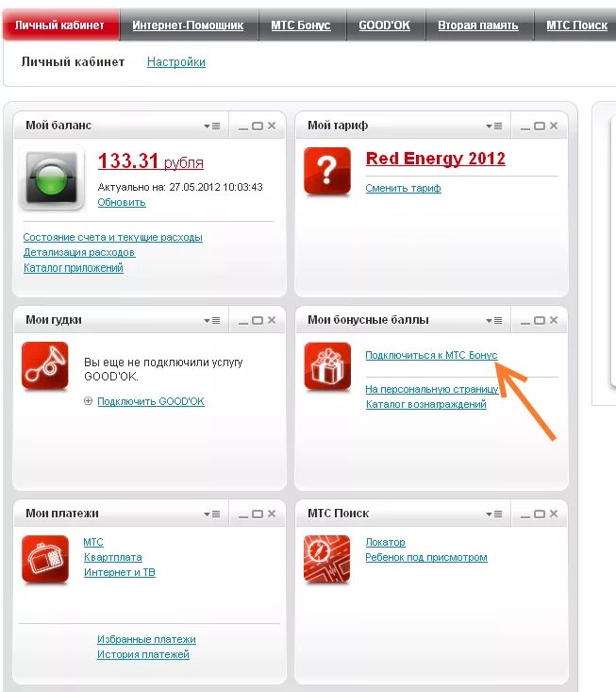
Task: Switch to the МТС Поиск top tab
Action: point(576,25)
